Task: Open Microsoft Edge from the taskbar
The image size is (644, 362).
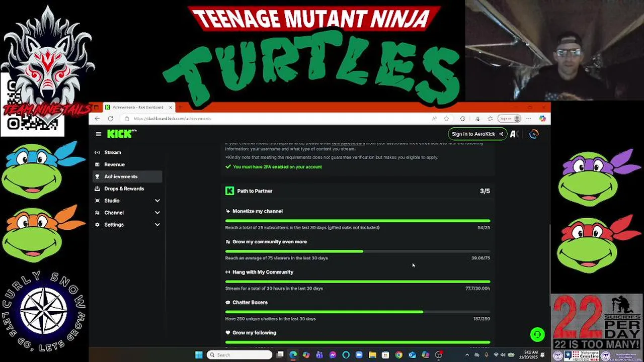Action: pyautogui.click(x=293, y=355)
